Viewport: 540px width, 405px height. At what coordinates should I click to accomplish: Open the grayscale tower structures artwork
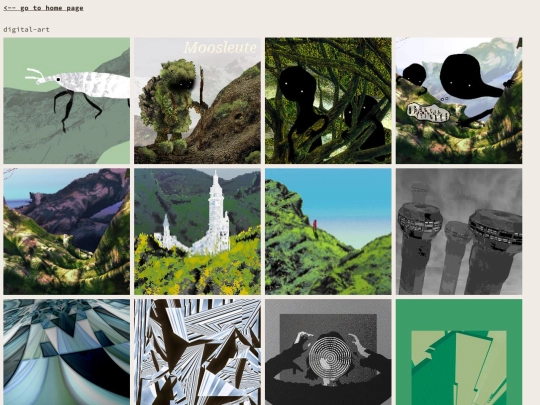[x=459, y=231]
